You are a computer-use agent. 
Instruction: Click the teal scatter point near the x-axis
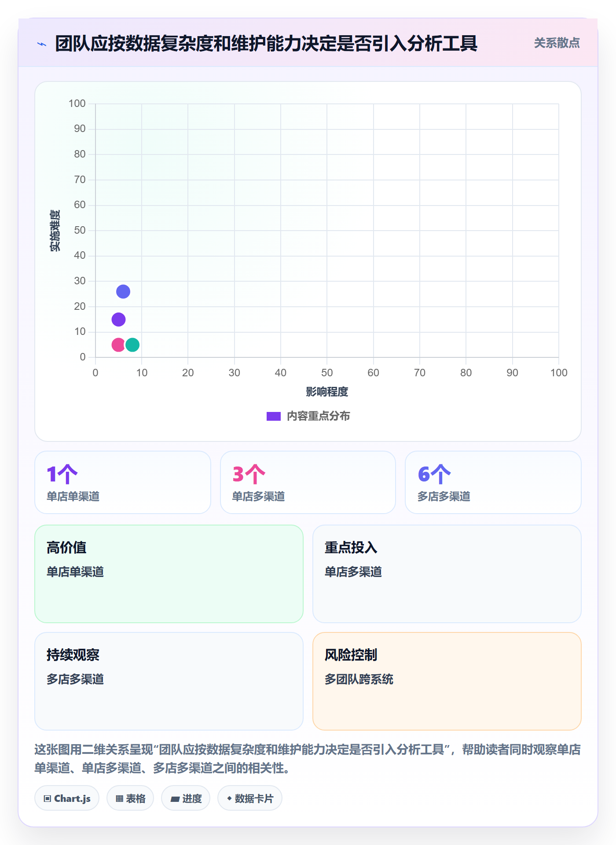[x=132, y=345]
